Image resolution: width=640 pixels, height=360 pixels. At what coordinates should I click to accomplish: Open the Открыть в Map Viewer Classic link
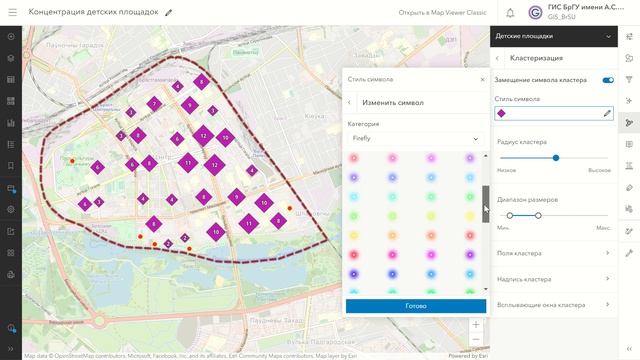point(442,13)
